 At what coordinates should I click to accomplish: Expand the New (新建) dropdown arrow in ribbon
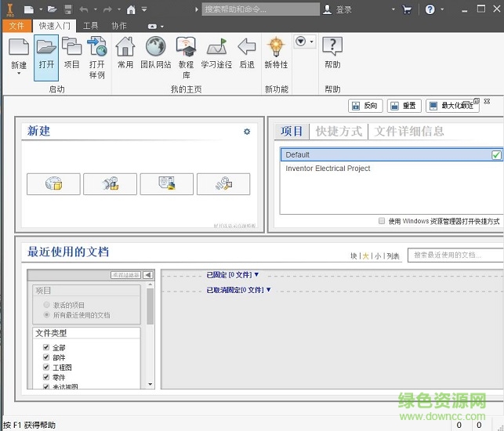(x=18, y=77)
